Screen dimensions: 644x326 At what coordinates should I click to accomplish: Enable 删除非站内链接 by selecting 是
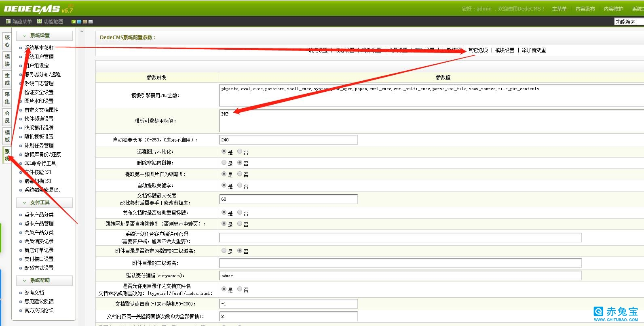(224, 163)
